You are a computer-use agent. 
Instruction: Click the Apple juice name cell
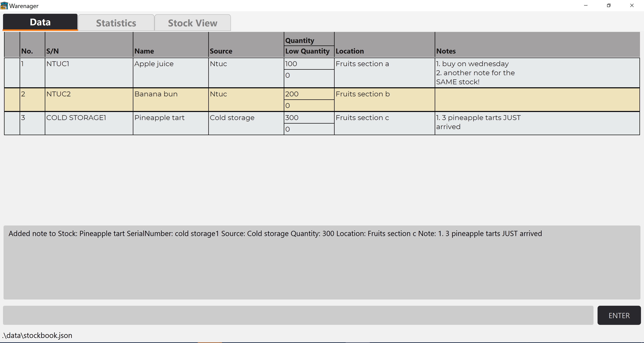(x=171, y=73)
